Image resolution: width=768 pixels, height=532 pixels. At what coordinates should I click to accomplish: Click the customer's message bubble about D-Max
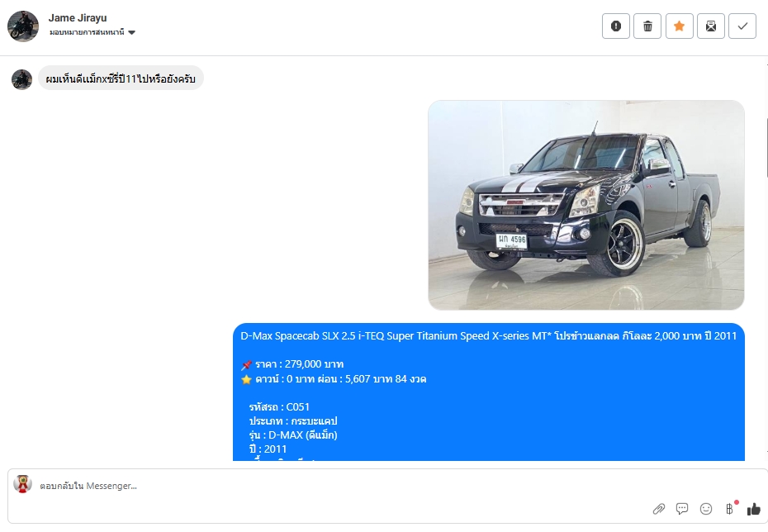click(x=121, y=78)
